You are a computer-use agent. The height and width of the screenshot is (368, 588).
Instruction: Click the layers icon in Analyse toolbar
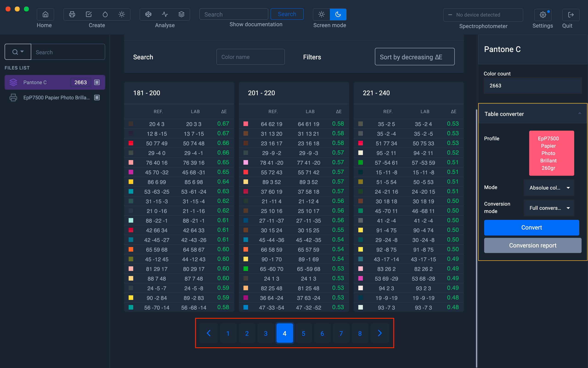point(181,14)
